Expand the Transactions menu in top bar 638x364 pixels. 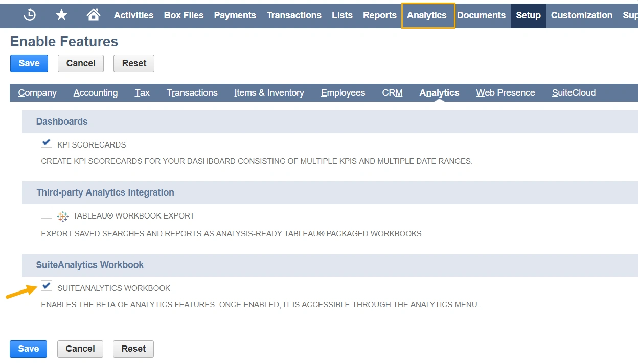point(294,15)
